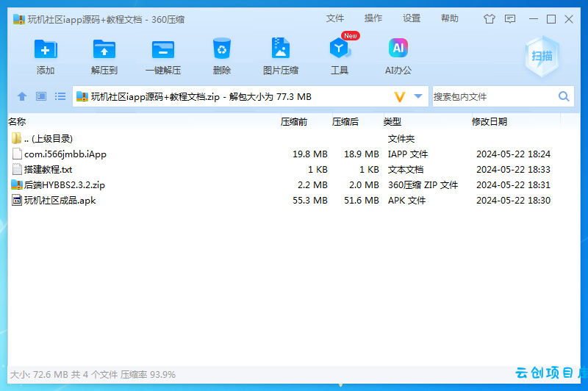
Task: Click the 删除 (Delete) trash icon
Action: click(222, 49)
